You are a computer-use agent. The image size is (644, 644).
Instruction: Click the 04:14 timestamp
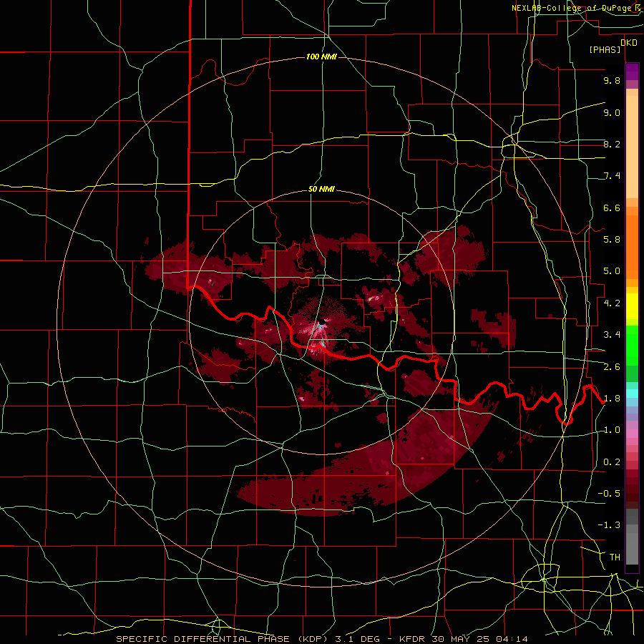(x=512, y=639)
